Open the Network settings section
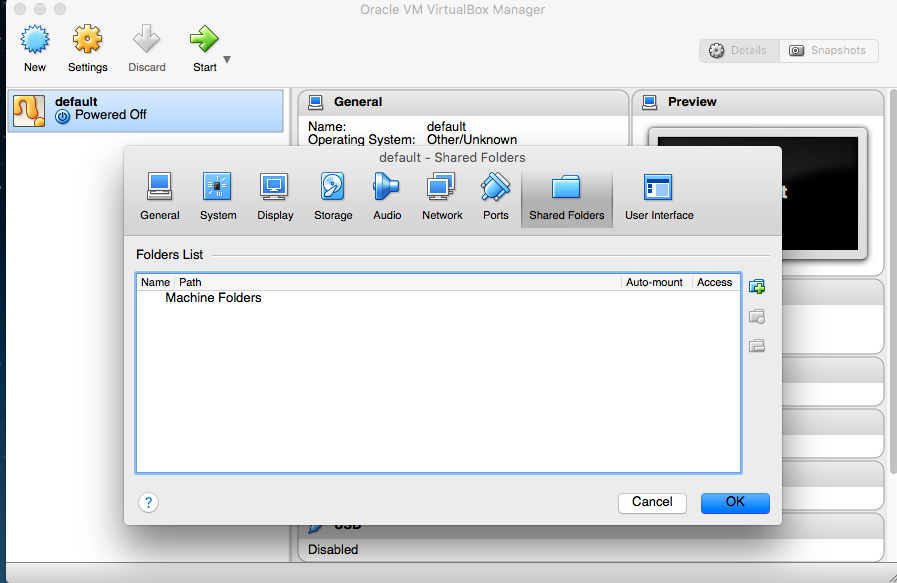The height and width of the screenshot is (583, 897). (442, 197)
